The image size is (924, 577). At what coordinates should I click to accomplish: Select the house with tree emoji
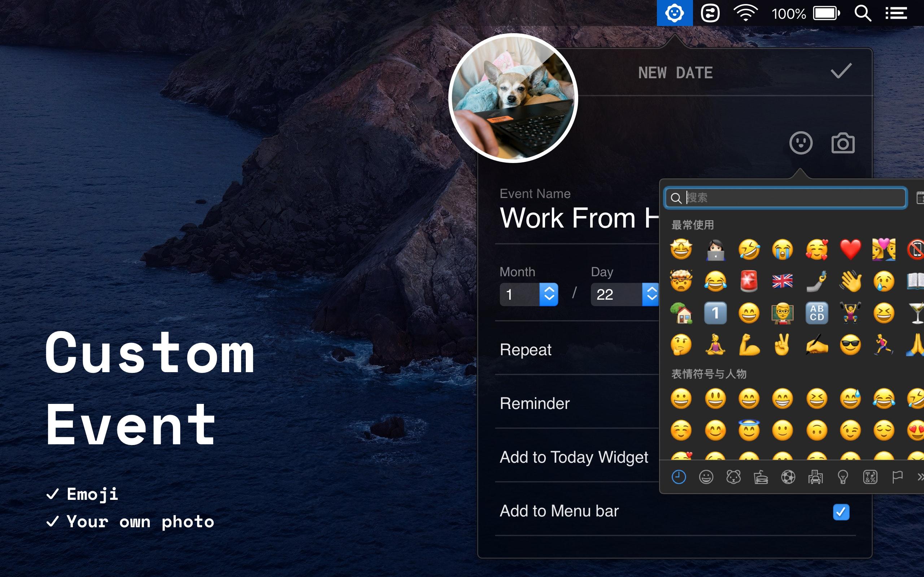(681, 313)
